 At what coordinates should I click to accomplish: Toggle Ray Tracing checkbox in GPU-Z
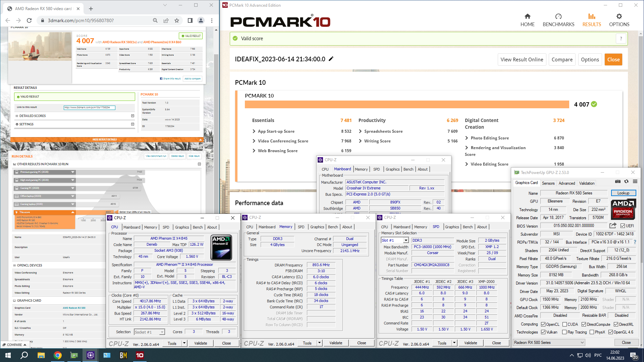pos(565,332)
